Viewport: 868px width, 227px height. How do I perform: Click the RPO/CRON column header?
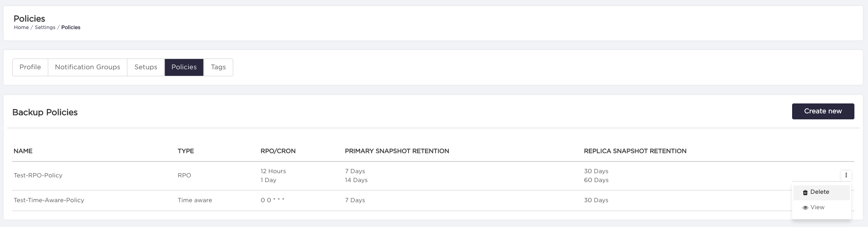[x=278, y=151]
